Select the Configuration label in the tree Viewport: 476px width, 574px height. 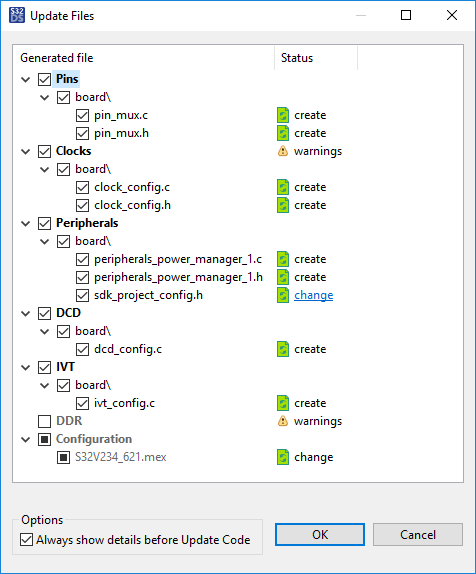94,439
